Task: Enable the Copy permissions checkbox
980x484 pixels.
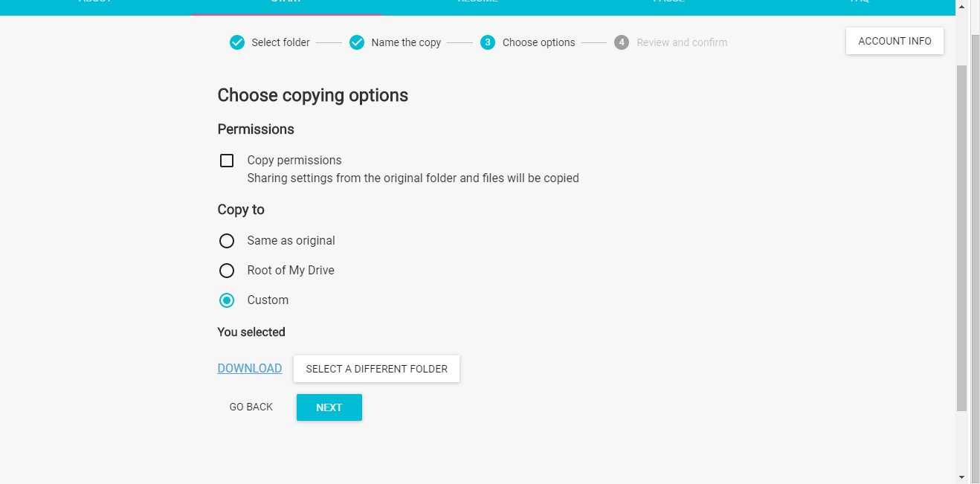Action: click(x=227, y=161)
